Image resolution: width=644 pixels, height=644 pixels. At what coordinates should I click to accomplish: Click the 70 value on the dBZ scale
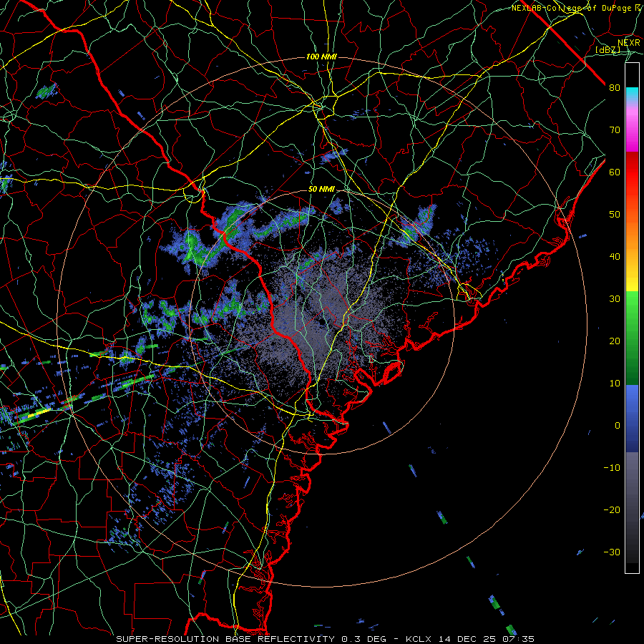coord(615,130)
